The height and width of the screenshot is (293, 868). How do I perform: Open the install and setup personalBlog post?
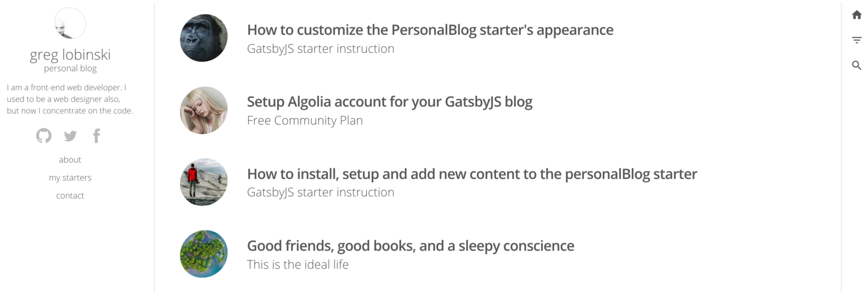pos(472,174)
